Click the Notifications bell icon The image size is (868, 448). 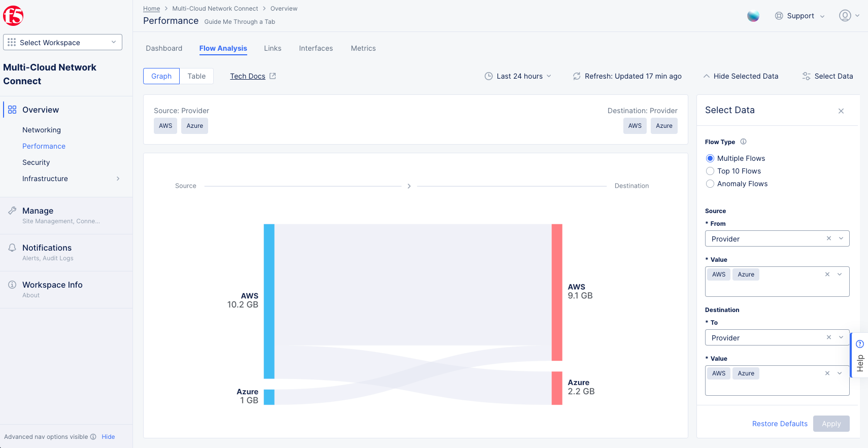(x=12, y=248)
